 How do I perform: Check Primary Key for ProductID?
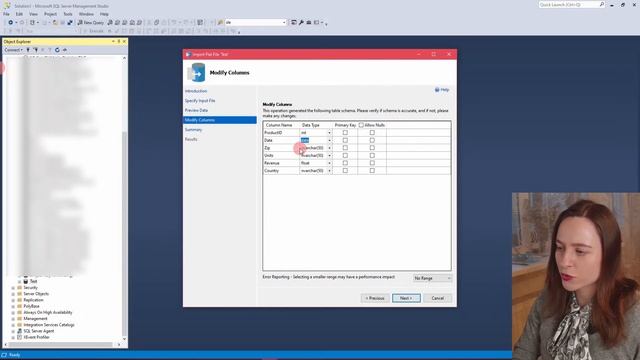[x=345, y=133]
